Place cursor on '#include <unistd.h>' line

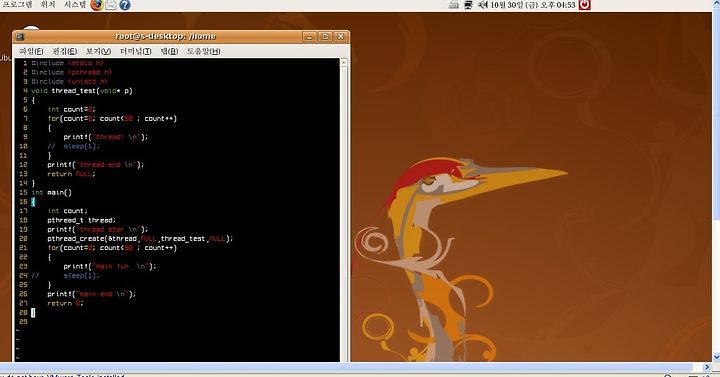pos(70,81)
